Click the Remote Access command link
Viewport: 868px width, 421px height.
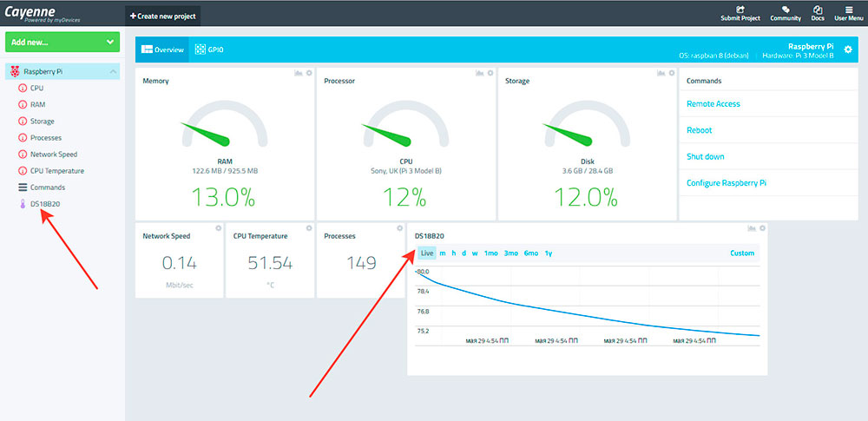click(713, 104)
